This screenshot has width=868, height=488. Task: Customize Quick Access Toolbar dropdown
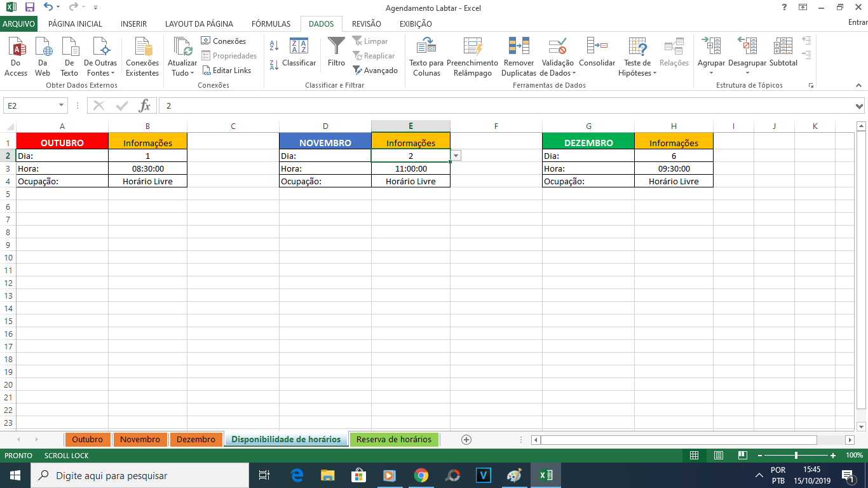[95, 8]
